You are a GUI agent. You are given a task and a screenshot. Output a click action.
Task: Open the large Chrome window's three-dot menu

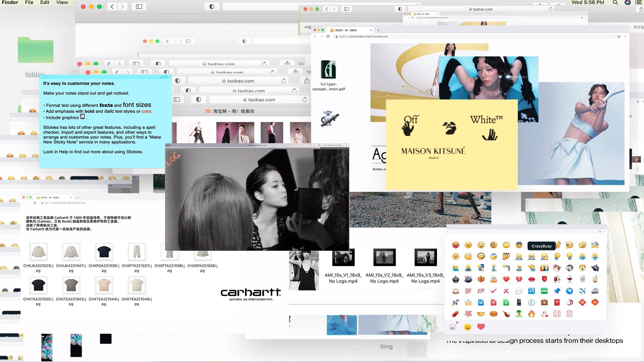pyautogui.click(x=625, y=36)
